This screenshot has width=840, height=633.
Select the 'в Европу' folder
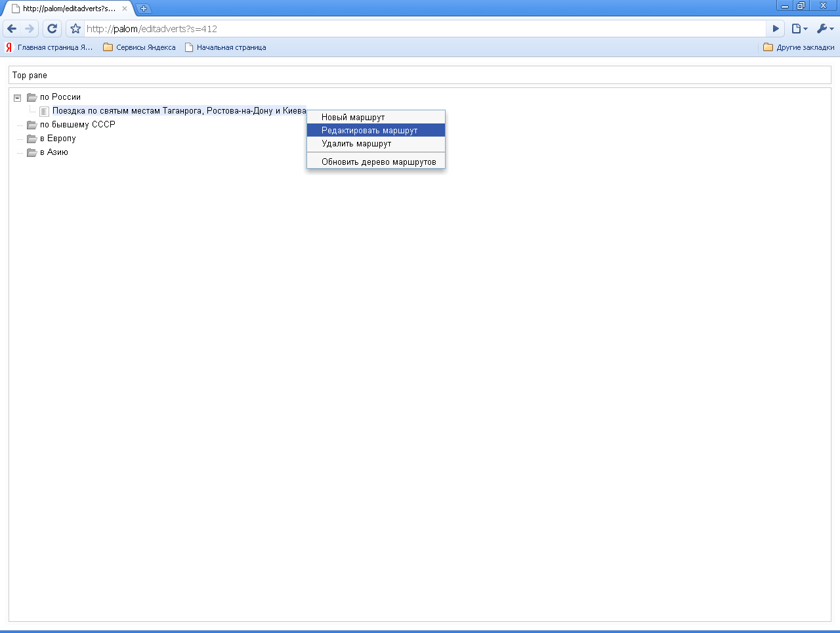coord(58,139)
